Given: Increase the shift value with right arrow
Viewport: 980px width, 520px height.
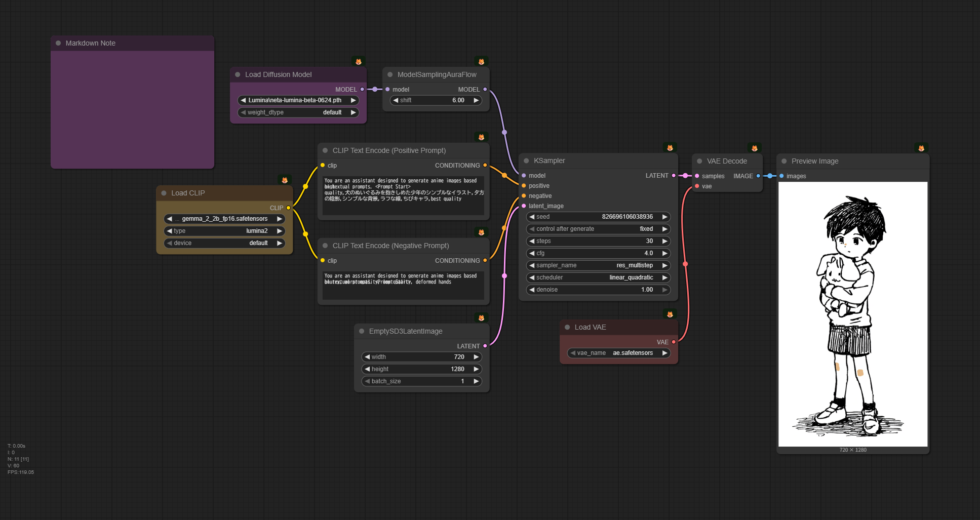Looking at the screenshot, I should pos(476,100).
